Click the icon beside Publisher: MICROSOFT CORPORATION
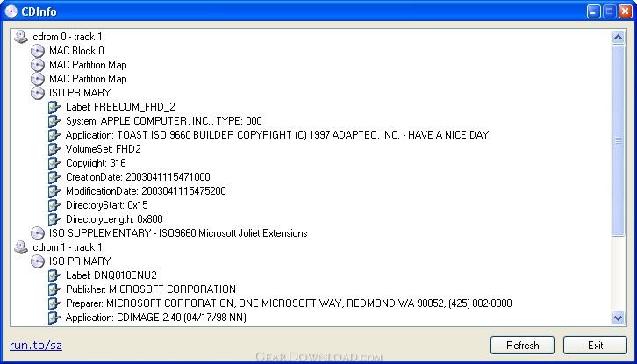 (x=54, y=289)
